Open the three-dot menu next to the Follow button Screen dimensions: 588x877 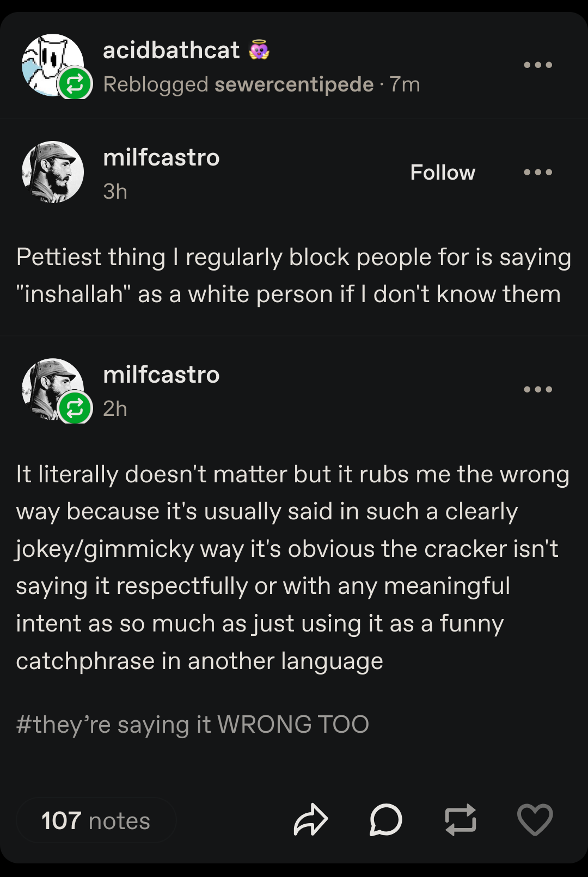[538, 172]
